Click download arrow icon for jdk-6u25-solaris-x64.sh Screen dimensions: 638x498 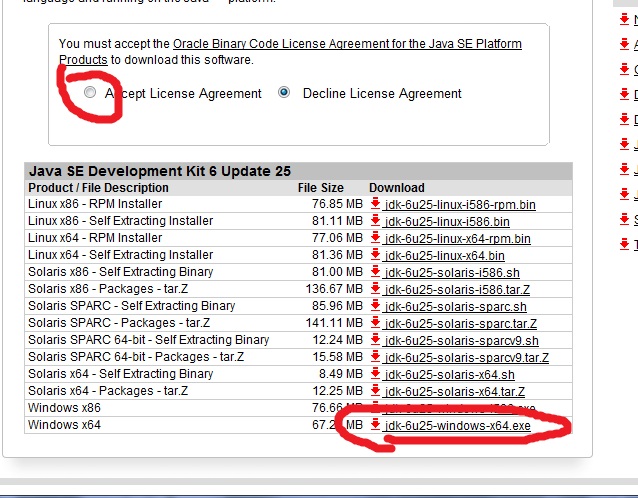click(x=376, y=374)
